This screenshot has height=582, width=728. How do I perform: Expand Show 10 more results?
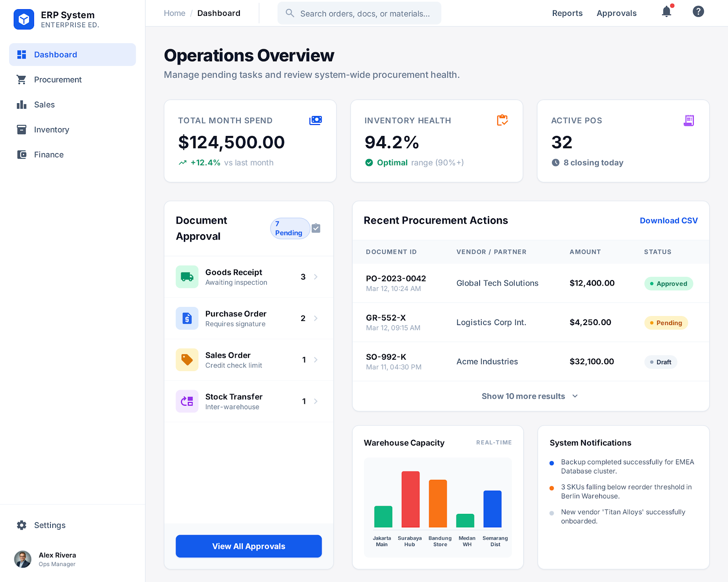coord(530,396)
